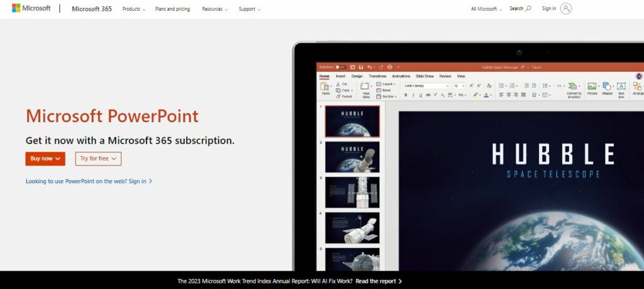The image size is (644, 289).
Task: Click the Justify alignment icon
Action: (x=523, y=95)
